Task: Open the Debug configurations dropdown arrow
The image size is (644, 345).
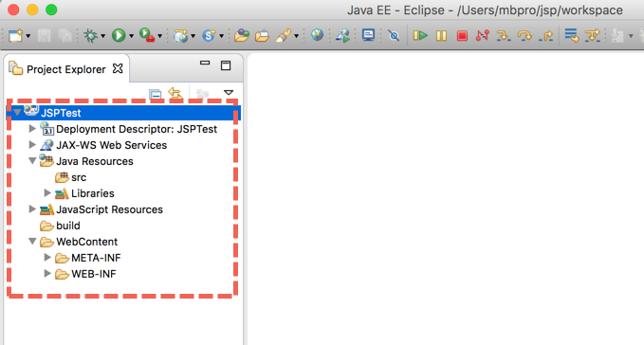Action: tap(102, 37)
